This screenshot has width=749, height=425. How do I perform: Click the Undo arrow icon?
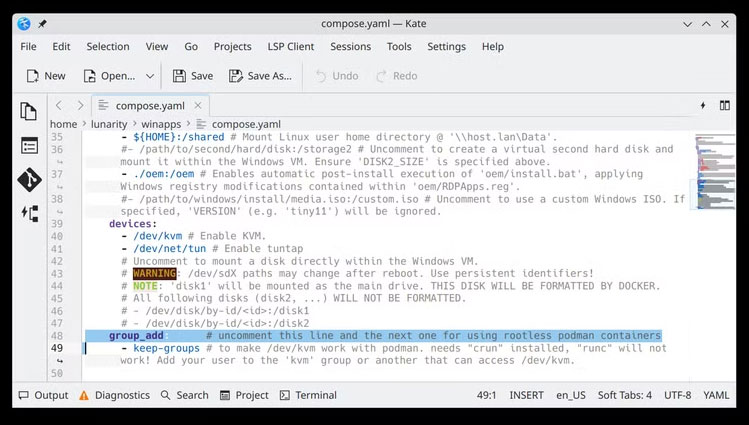coord(321,76)
